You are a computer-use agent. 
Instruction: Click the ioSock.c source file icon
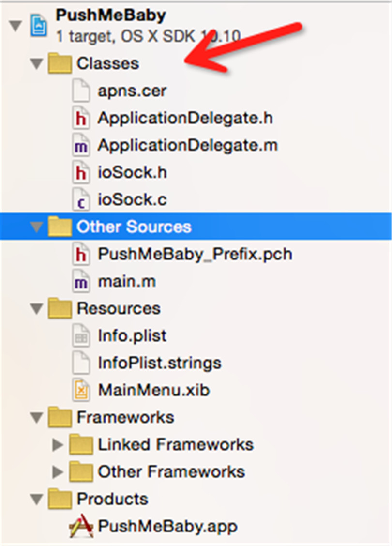(x=81, y=200)
